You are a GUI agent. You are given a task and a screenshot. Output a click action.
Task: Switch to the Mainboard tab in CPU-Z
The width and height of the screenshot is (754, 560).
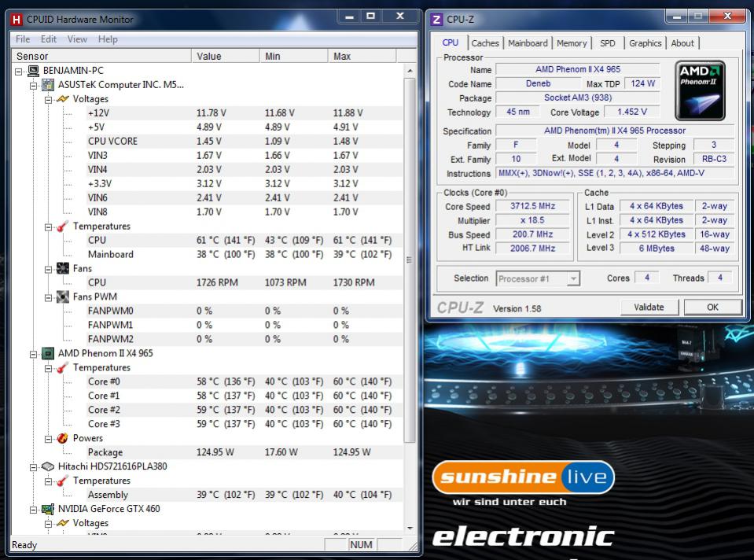point(528,43)
